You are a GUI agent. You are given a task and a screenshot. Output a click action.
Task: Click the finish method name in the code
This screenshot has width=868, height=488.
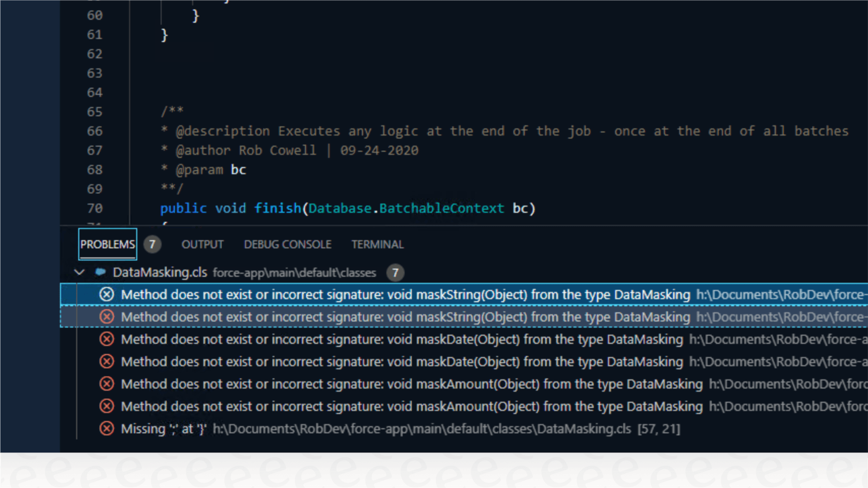click(x=277, y=208)
